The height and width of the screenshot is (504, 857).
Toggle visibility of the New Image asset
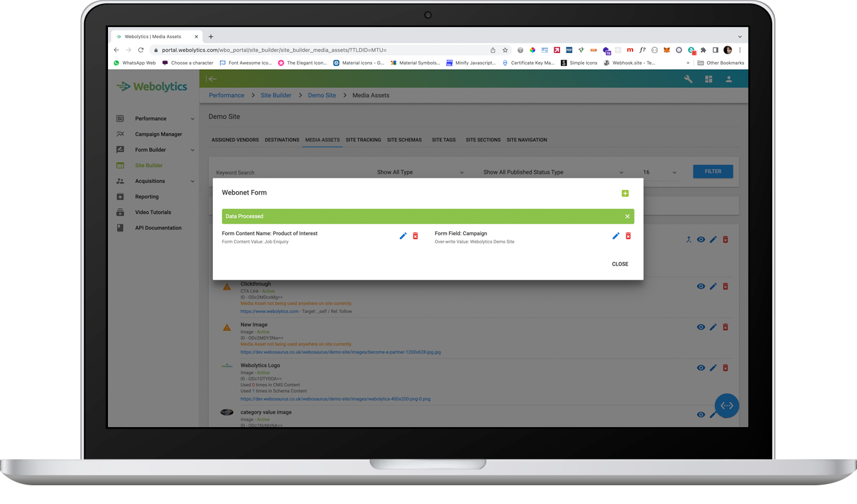click(x=700, y=327)
